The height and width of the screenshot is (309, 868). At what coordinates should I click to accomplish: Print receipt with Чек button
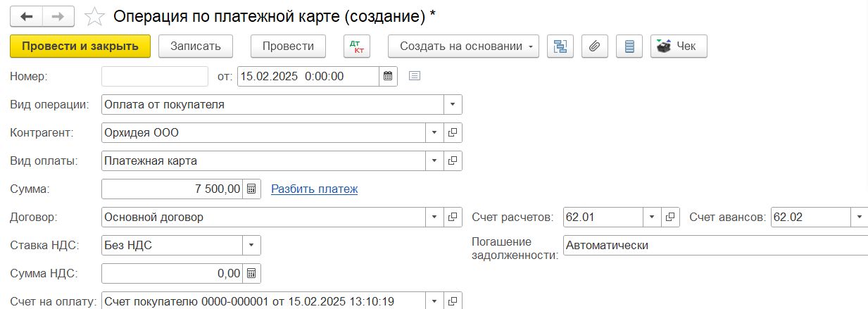tap(679, 46)
